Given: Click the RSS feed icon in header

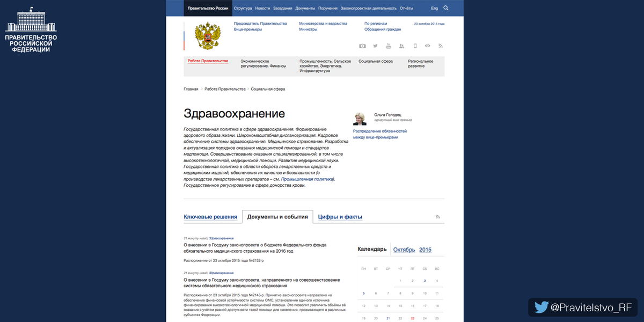Looking at the screenshot, I should 441,46.
